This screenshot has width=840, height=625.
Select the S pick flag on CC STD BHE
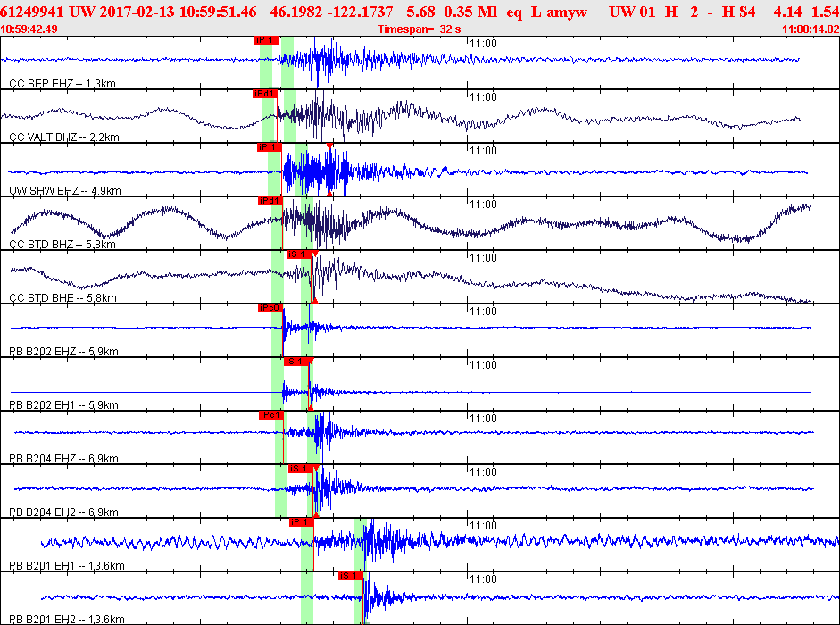pyautogui.click(x=297, y=254)
